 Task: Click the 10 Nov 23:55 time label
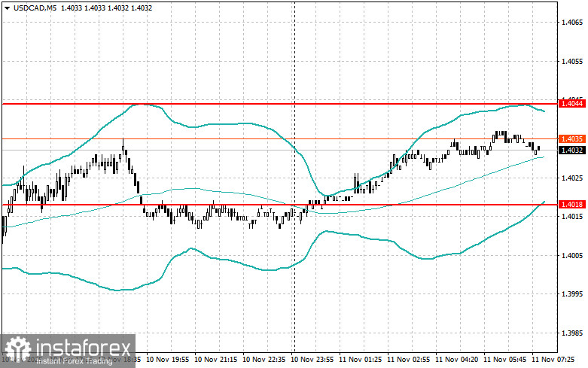click(x=312, y=360)
